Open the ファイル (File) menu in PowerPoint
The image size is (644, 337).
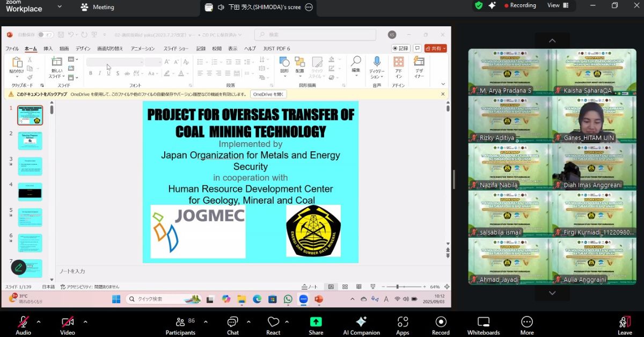(x=12, y=48)
